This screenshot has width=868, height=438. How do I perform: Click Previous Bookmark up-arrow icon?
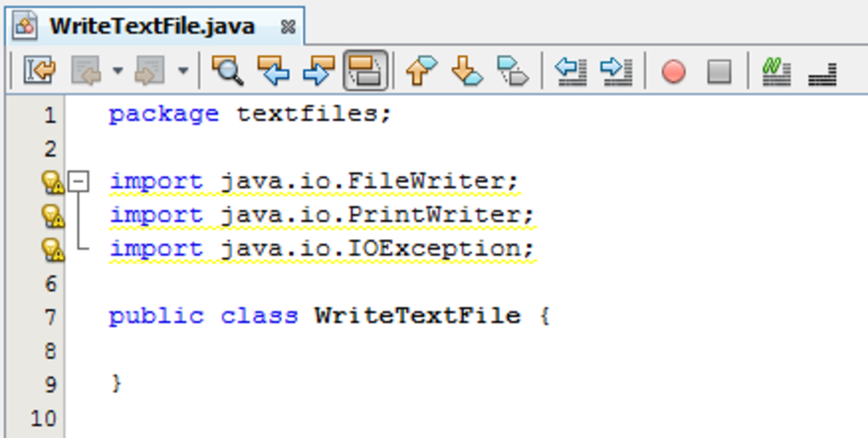tap(422, 72)
